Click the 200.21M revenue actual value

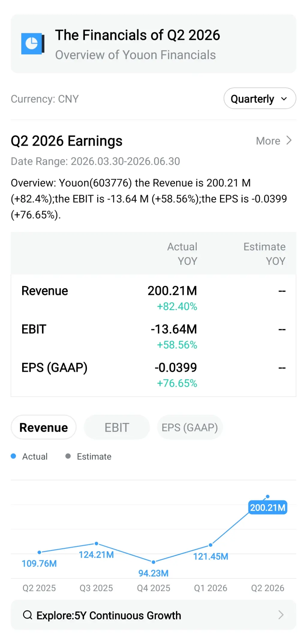click(x=172, y=291)
